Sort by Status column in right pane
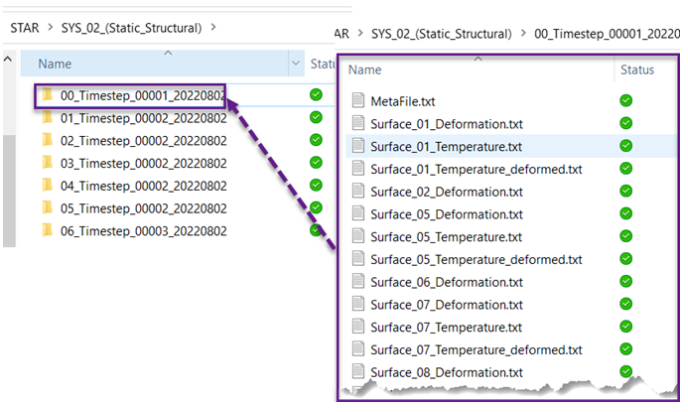This screenshot has width=688, height=412. (637, 70)
